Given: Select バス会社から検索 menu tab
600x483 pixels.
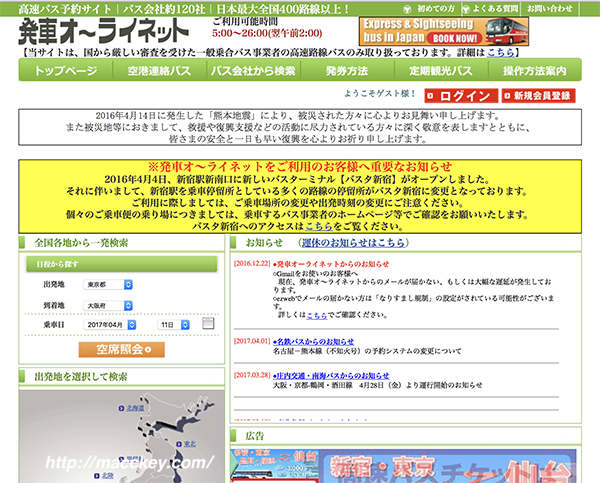Looking at the screenshot, I should click(x=253, y=71).
